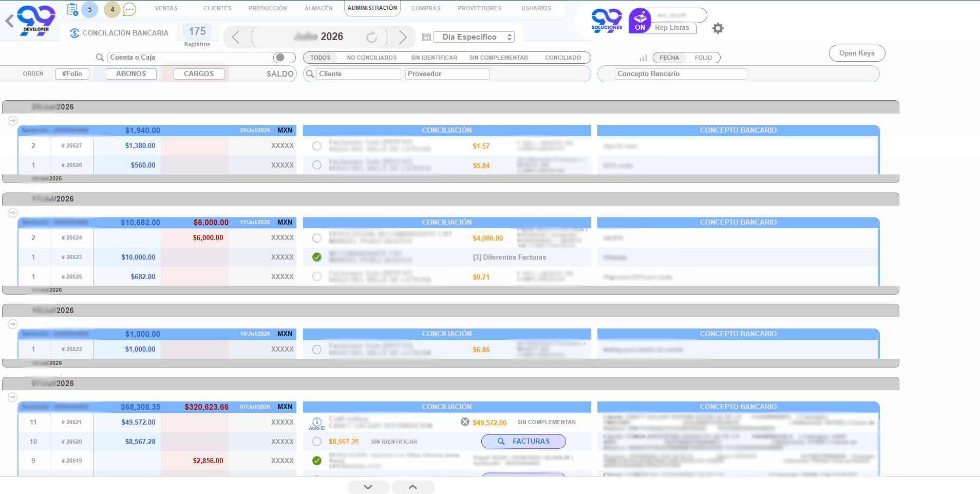
Task: Toggle the switch next to Cuenta o Caja
Action: click(x=285, y=58)
